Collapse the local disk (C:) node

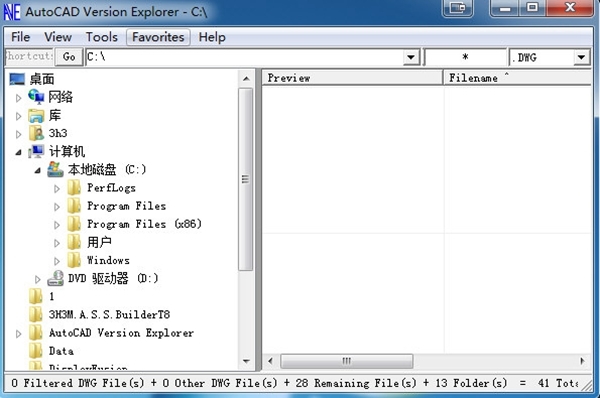(x=38, y=171)
